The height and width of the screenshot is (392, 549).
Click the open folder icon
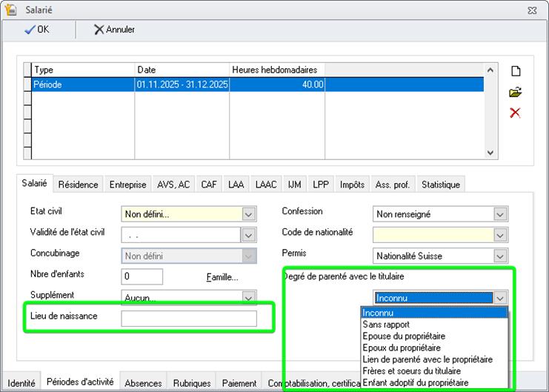pos(516,92)
